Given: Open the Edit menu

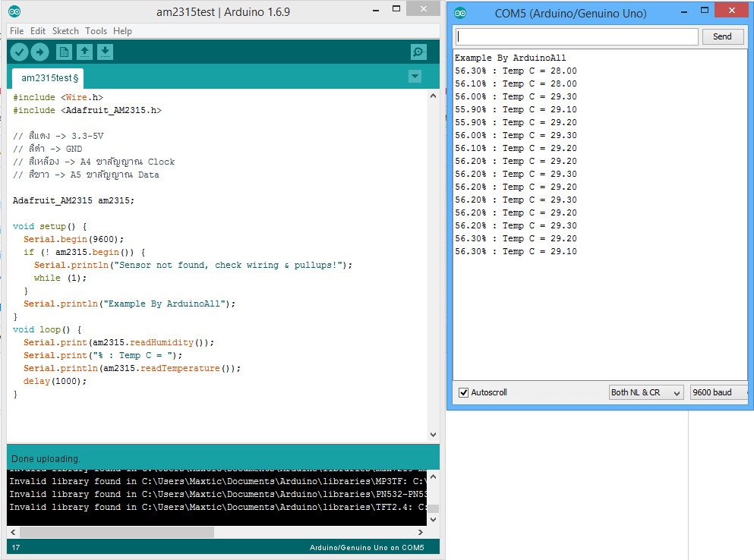Looking at the screenshot, I should (38, 31).
